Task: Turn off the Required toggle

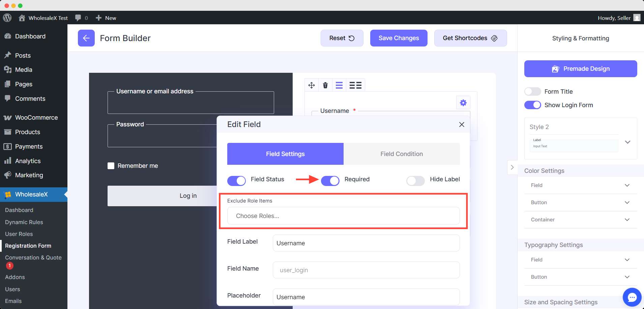Action: coord(330,181)
